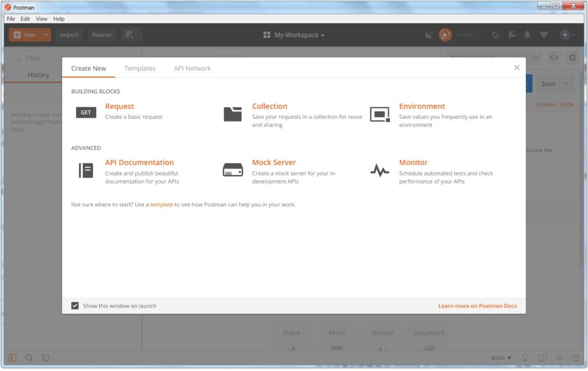The height and width of the screenshot is (371, 588).
Task: Click the find magnifier in status bar
Action: [29, 358]
